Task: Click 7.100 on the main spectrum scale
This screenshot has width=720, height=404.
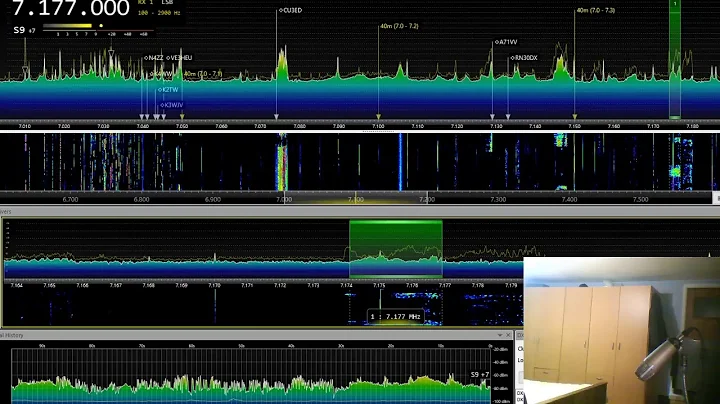Action: [x=378, y=126]
